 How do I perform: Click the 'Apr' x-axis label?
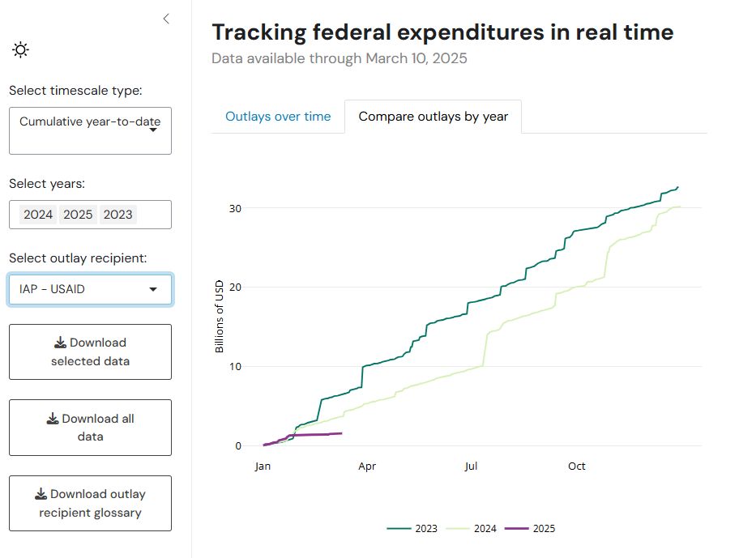367,466
